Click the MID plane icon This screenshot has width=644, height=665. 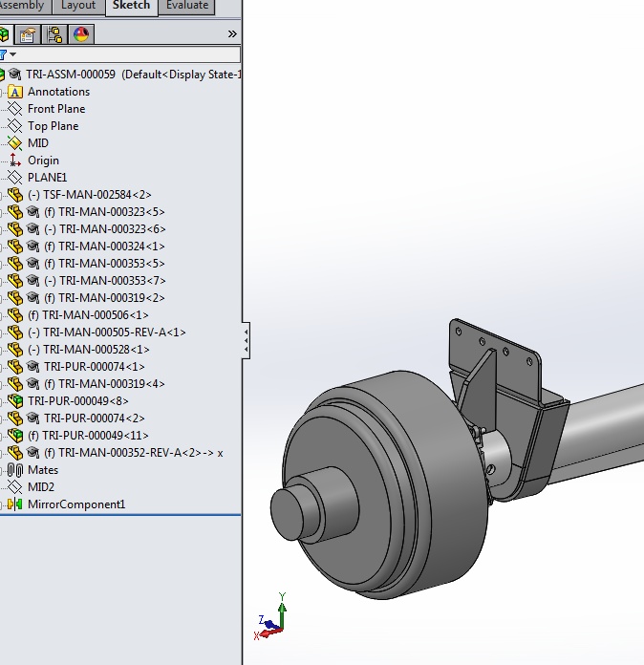[x=15, y=143]
